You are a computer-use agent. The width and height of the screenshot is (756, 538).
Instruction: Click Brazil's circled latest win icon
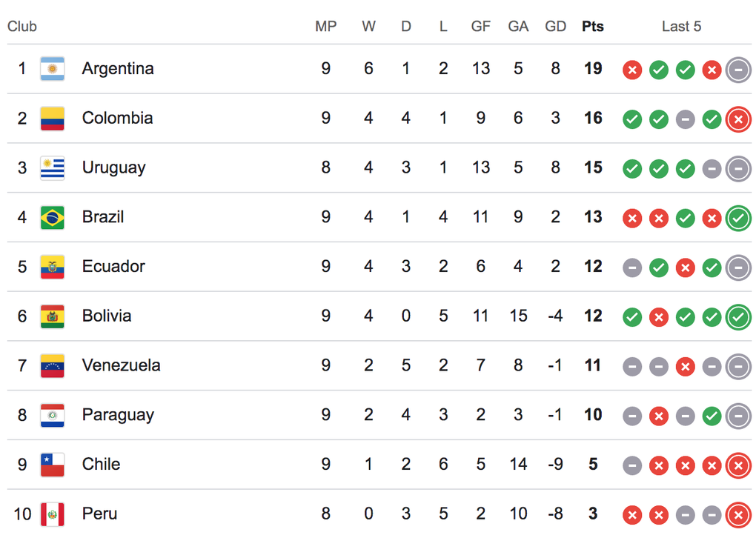738,219
